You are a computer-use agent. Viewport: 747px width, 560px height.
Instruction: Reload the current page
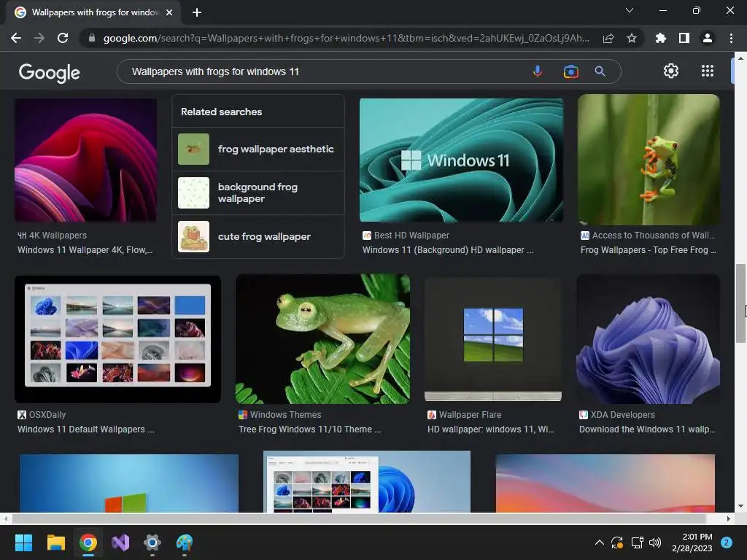pos(63,38)
